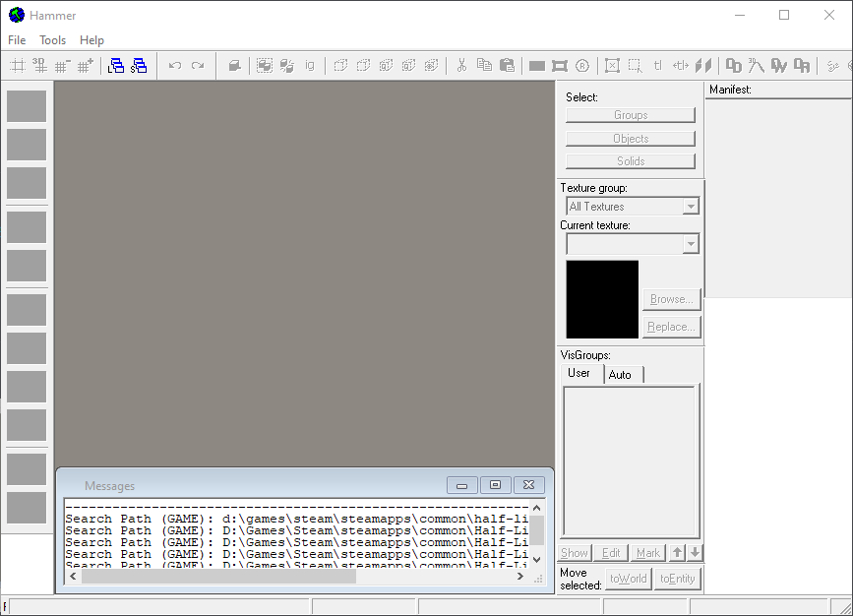Open the Current texture dropdown
The width and height of the screenshot is (853, 616).
click(691, 244)
